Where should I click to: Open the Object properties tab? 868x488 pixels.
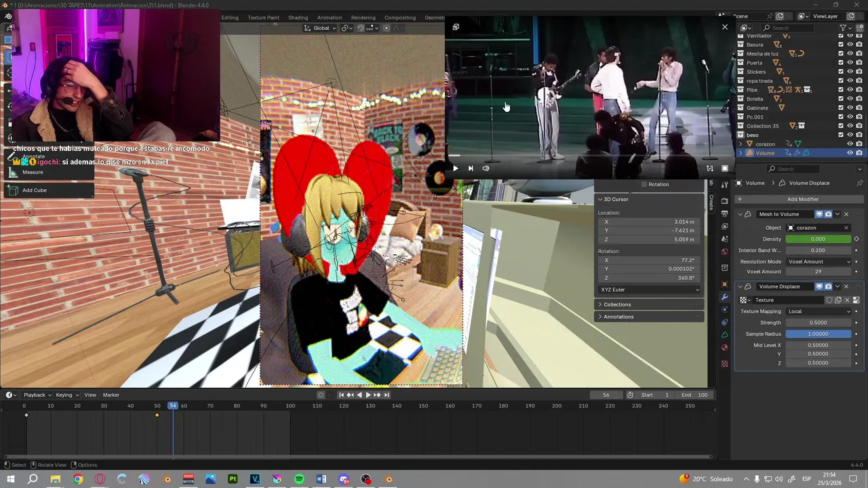pos(724,284)
